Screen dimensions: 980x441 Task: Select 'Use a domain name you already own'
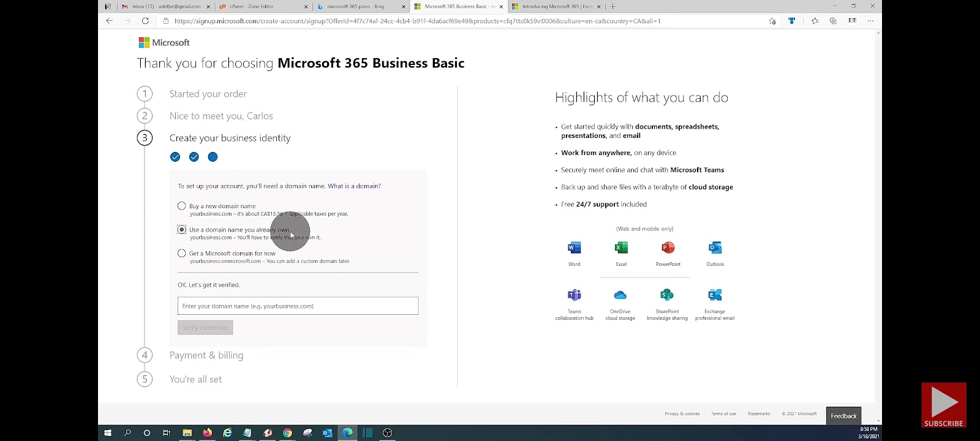click(x=182, y=230)
